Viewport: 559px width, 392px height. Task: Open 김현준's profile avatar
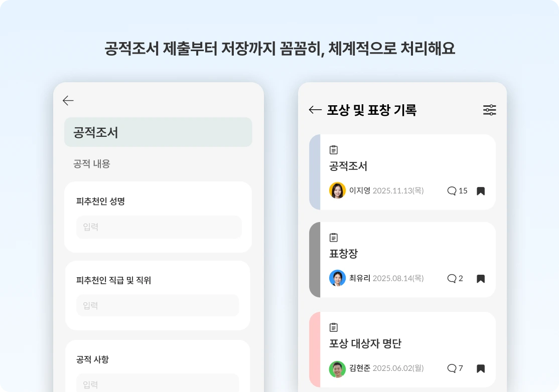(337, 369)
